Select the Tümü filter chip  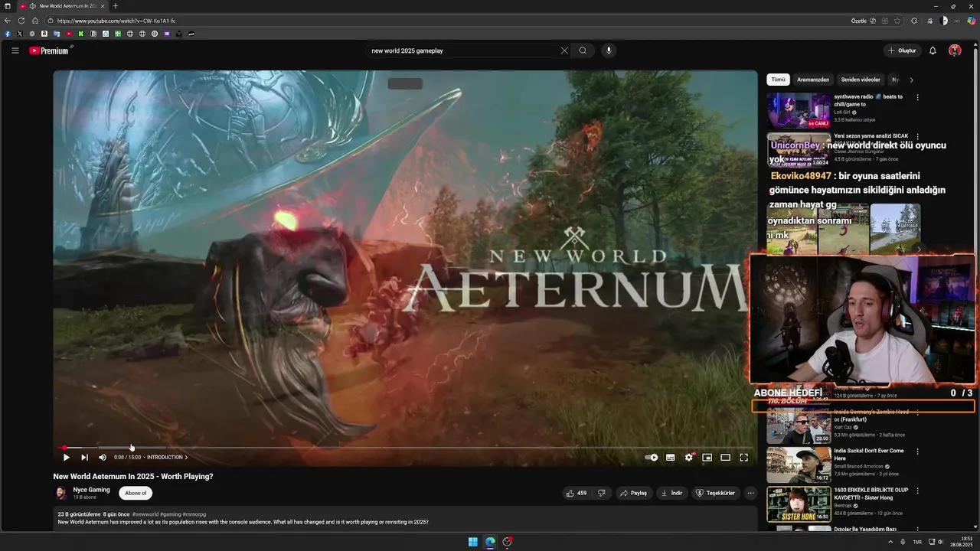tap(779, 80)
